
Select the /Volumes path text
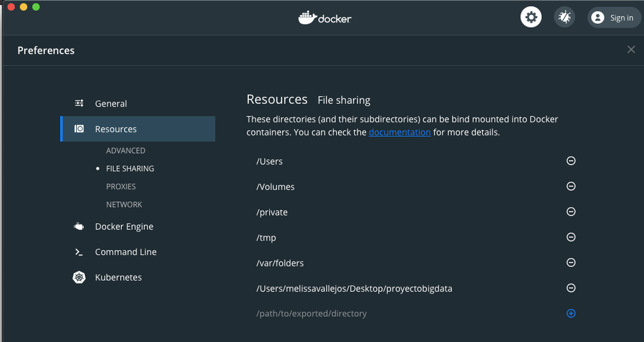coord(276,186)
